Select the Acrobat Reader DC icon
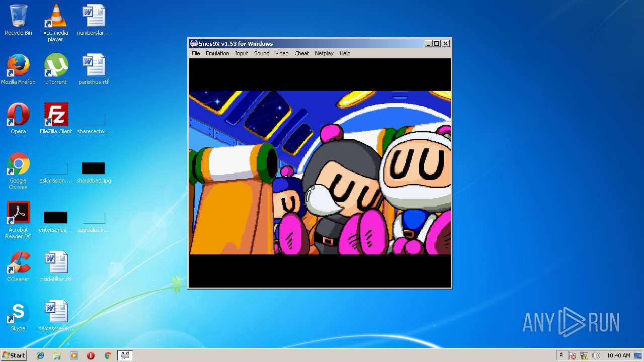 18,220
